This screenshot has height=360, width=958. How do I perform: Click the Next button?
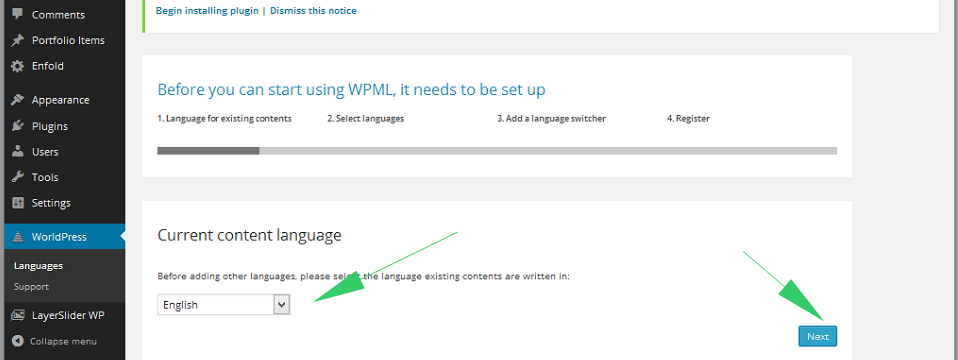tap(817, 336)
